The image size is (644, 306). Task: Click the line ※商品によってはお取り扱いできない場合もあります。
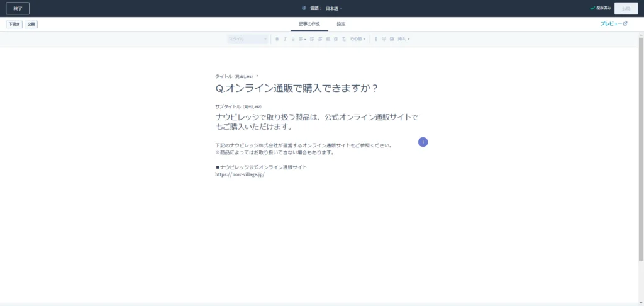pos(275,152)
